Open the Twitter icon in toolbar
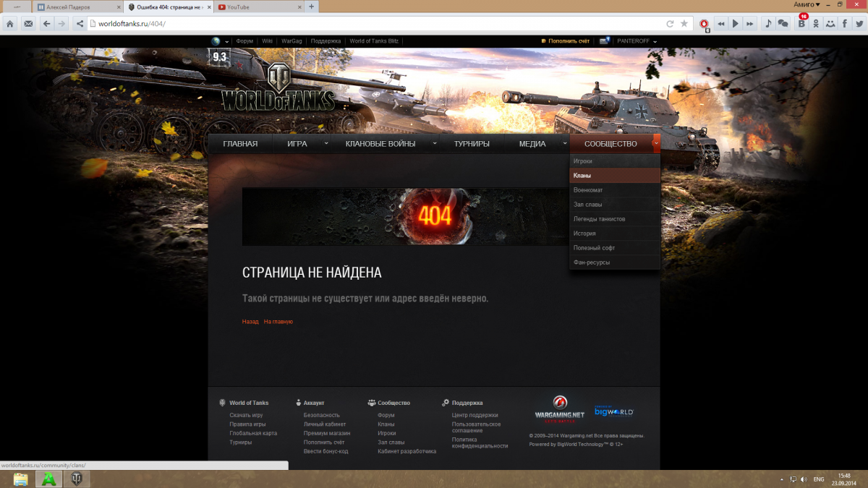Screen dimensions: 868x488 point(859,24)
